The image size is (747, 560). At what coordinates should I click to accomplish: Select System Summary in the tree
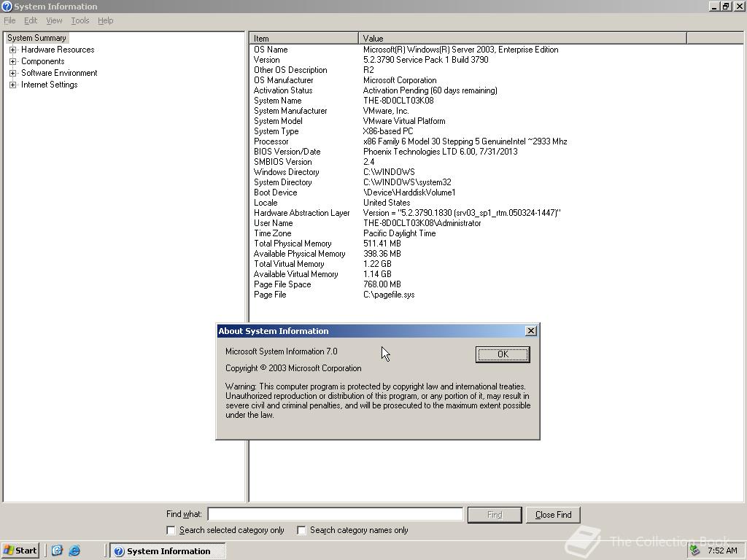coord(36,38)
